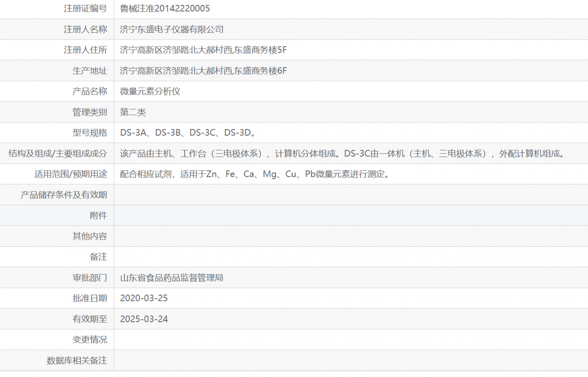Select company name 济宁东盛电子仪器有限公司

tap(172, 29)
